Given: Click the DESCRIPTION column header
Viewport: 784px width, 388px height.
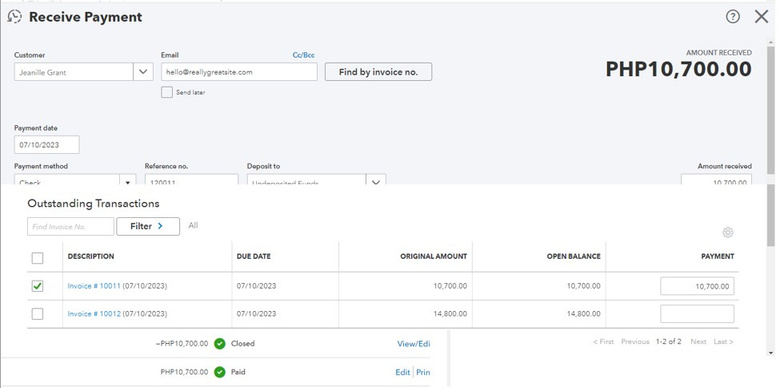Looking at the screenshot, I should coord(91,256).
